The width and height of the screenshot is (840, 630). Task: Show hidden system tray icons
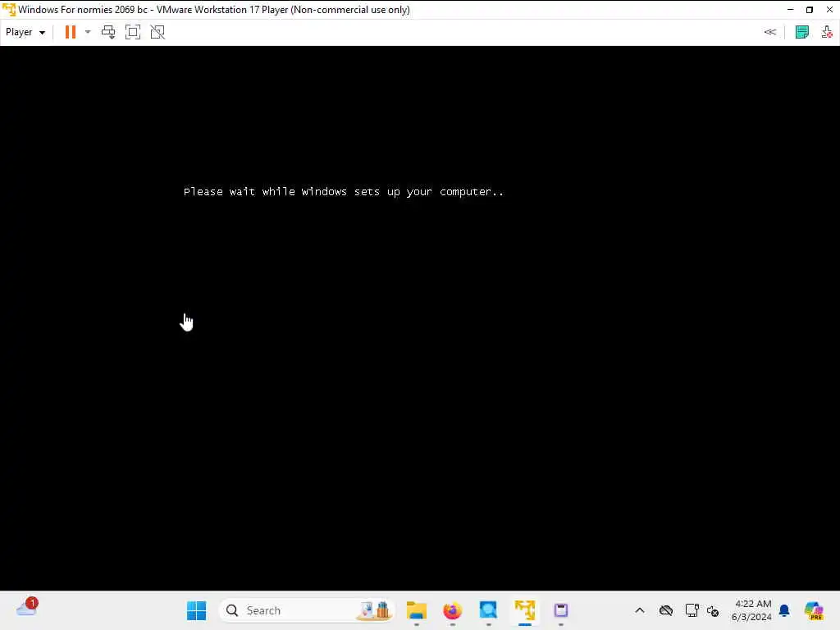640,610
